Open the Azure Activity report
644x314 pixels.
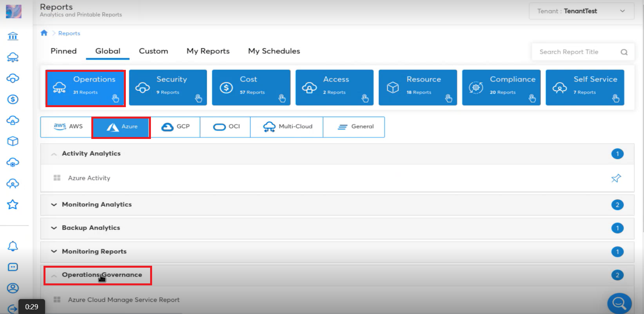click(x=89, y=178)
